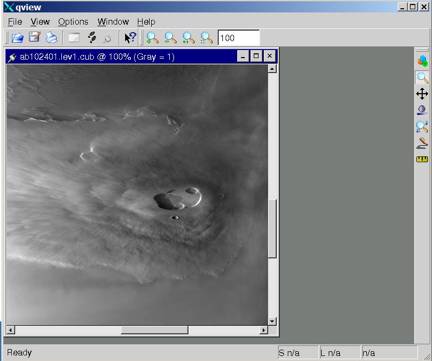Screen dimensions: 432x361
Task: Select the Zoom magnifier tool in sidebar
Action: click(422, 78)
